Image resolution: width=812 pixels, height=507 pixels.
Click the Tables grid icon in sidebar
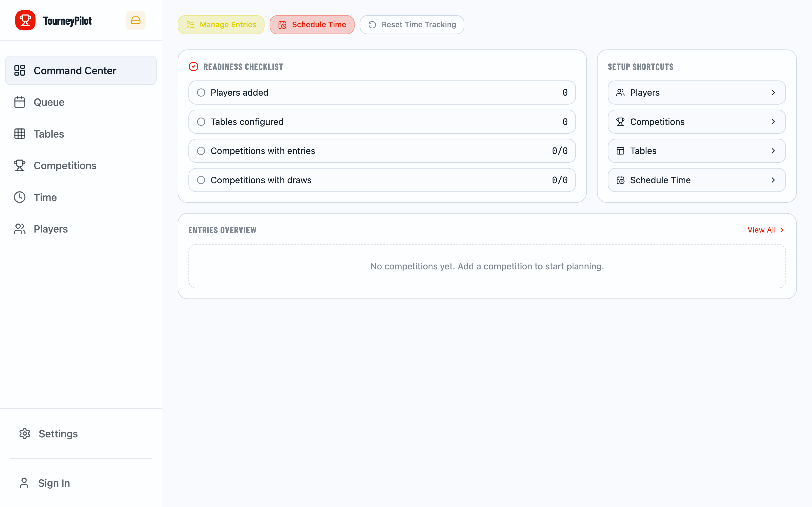[x=19, y=134]
